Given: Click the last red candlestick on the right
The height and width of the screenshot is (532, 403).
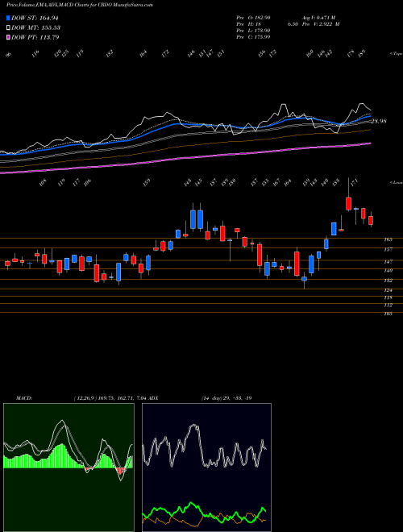Looking at the screenshot, I should (371, 221).
